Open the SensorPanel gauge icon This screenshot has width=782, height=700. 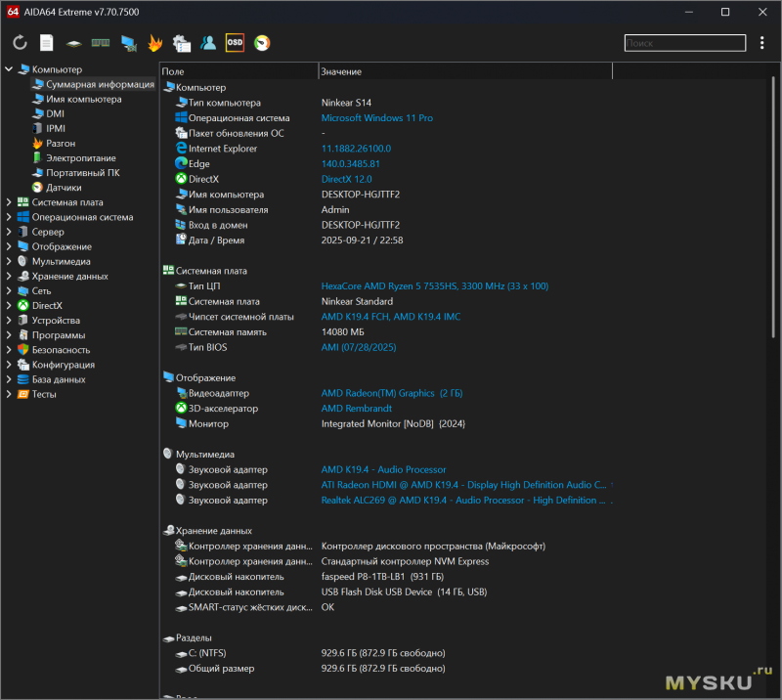pos(262,43)
